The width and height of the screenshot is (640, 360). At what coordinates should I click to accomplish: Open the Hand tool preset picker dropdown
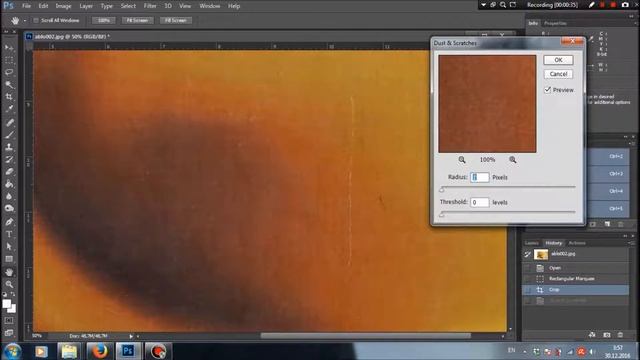pos(25,20)
